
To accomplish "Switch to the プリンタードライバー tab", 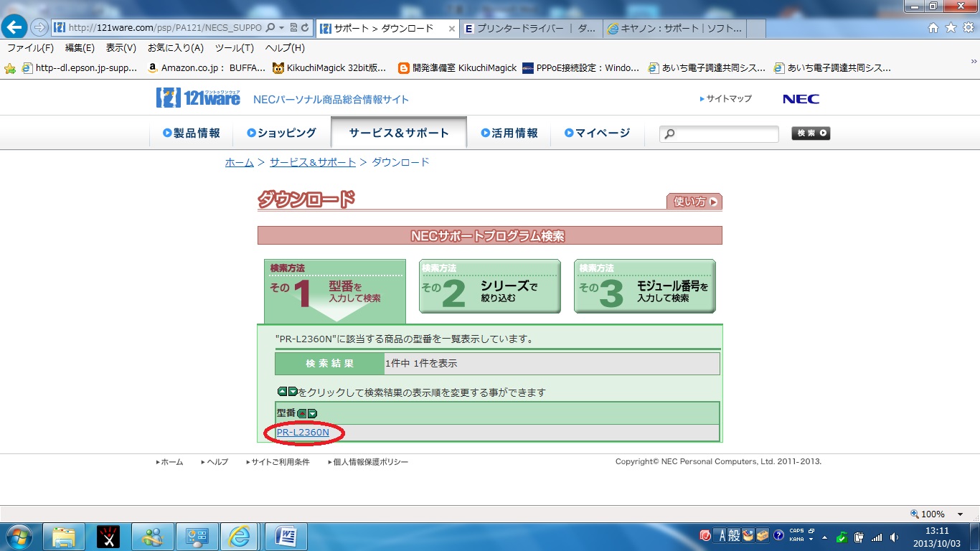I will tap(532, 29).
